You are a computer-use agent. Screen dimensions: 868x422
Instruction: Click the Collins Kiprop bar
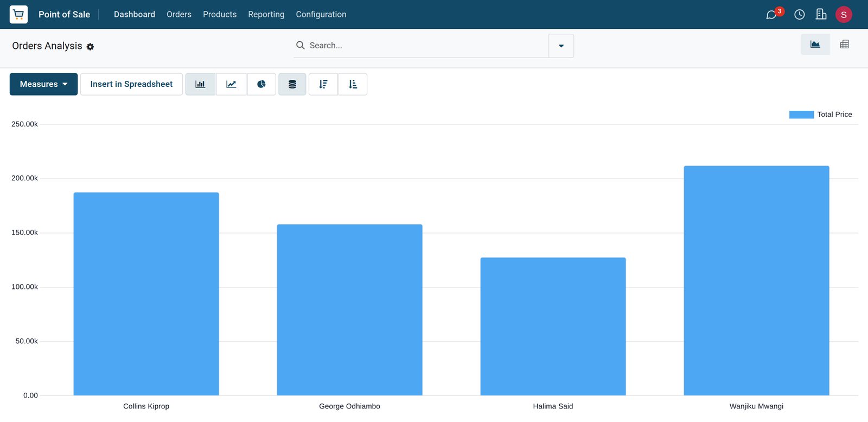click(x=146, y=294)
